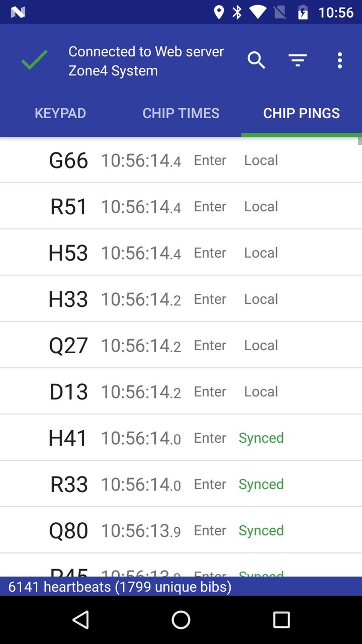The height and width of the screenshot is (644, 362).
Task: Open the three-dot overflow menu
Action: pyautogui.click(x=340, y=61)
